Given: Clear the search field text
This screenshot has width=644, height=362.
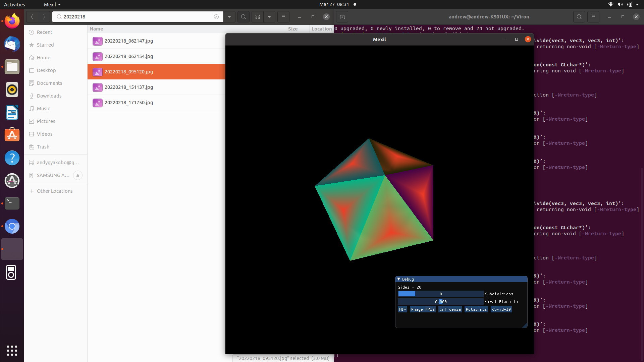Looking at the screenshot, I should [216, 17].
